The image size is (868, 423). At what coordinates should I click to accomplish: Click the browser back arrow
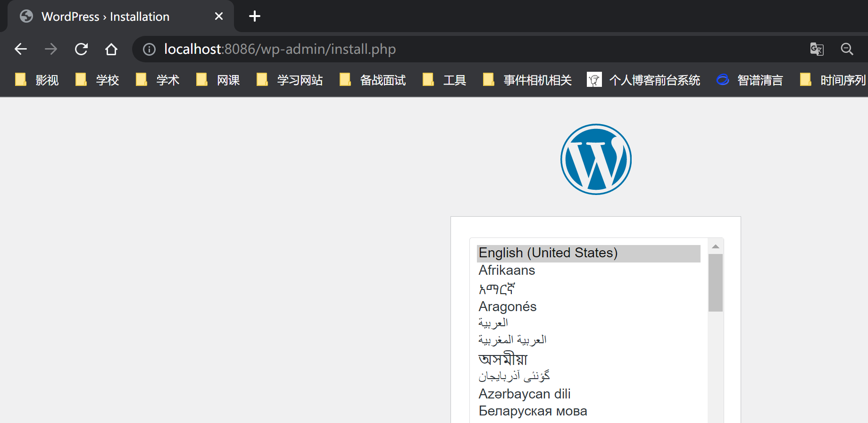[x=21, y=49]
